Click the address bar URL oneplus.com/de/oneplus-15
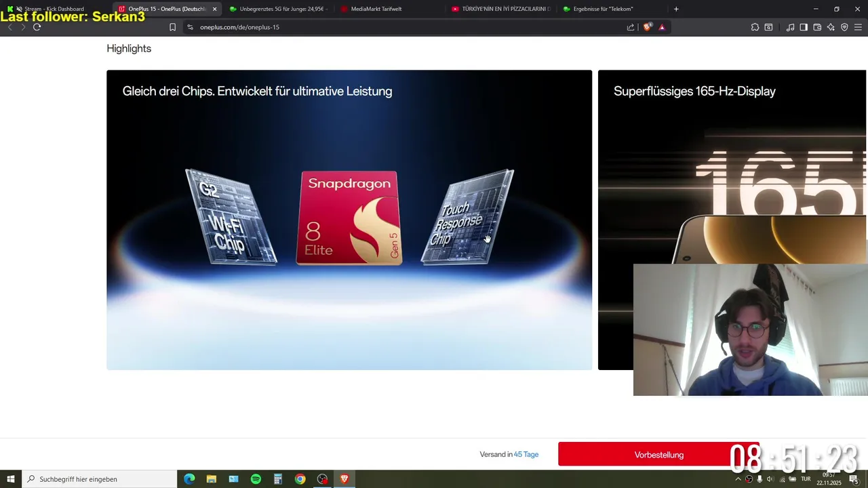This screenshot has height=488, width=868. [x=239, y=27]
